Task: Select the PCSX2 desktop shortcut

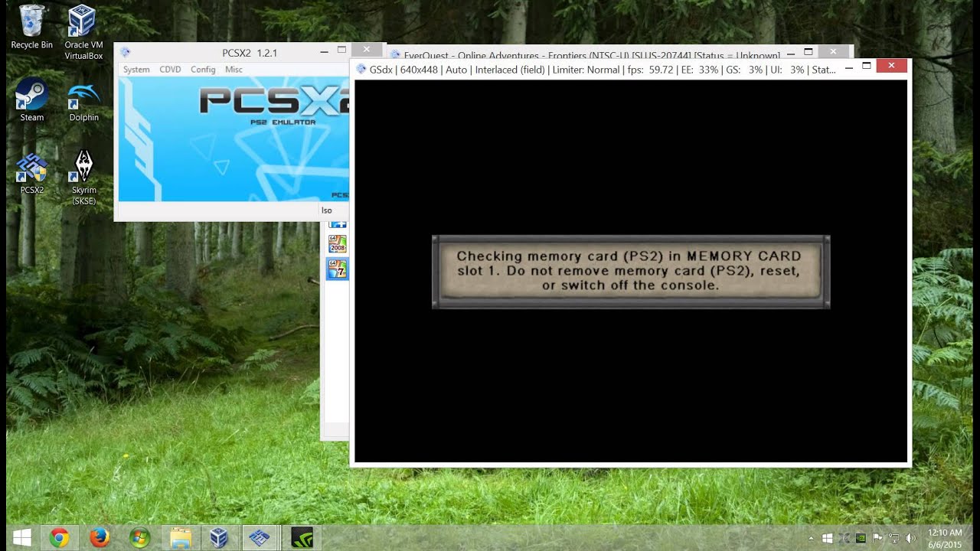Action: [31, 173]
